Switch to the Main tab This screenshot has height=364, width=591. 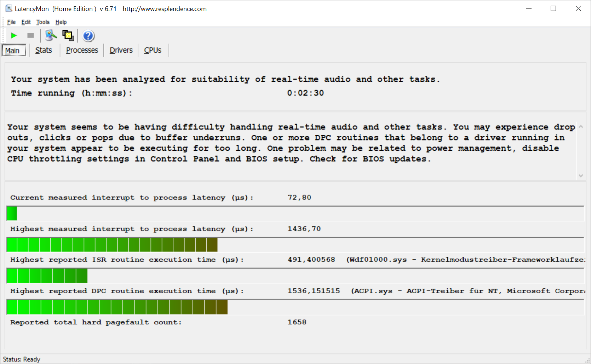12,51
